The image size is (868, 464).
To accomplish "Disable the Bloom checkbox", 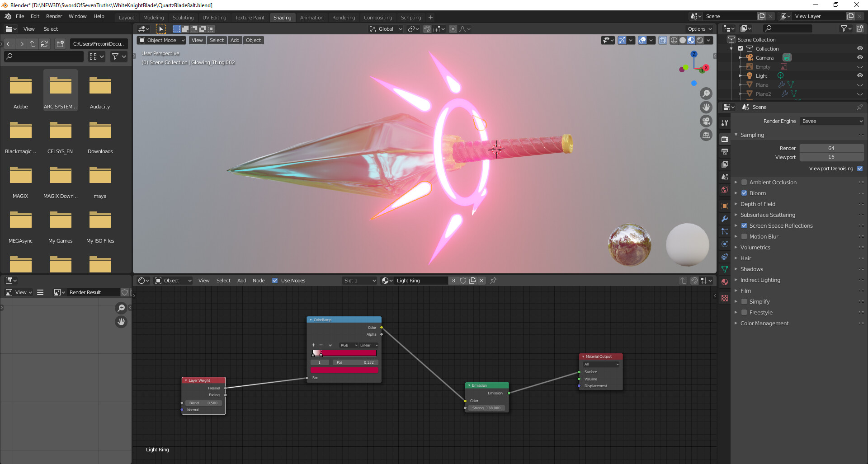I will (744, 193).
